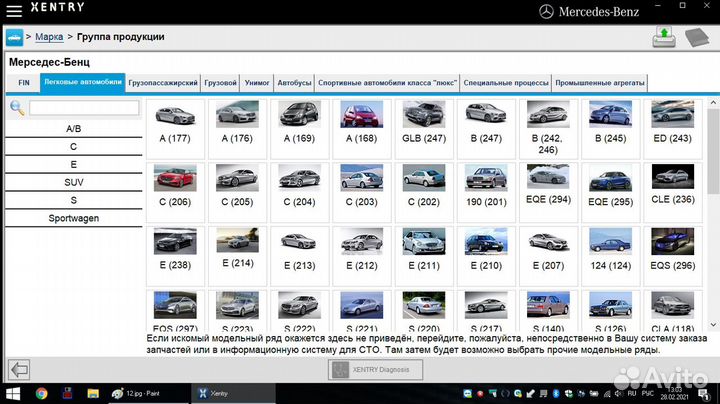Launch XENTRY Diagnosis
This screenshot has height=404, width=720.
click(x=375, y=370)
